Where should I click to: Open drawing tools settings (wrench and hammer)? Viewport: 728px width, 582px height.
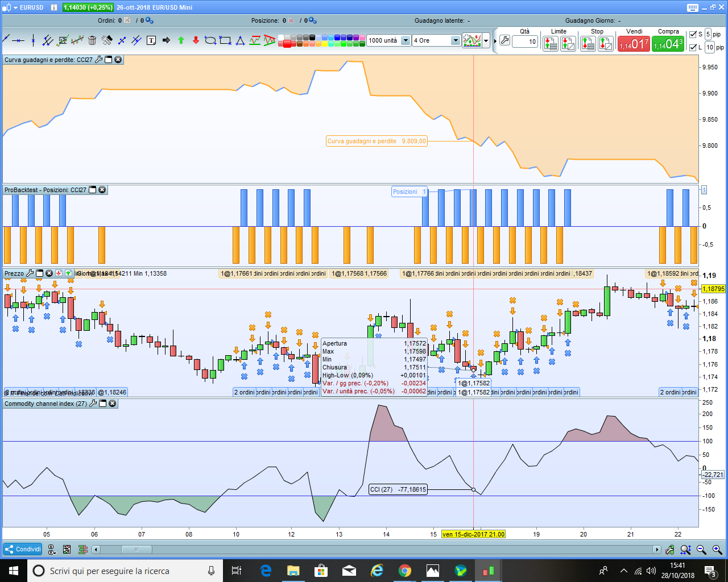pos(107,40)
